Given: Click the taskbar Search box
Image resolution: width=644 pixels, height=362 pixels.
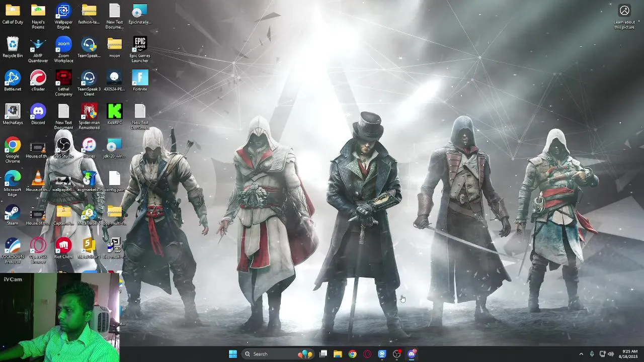Looking at the screenshot, I should click(278, 354).
